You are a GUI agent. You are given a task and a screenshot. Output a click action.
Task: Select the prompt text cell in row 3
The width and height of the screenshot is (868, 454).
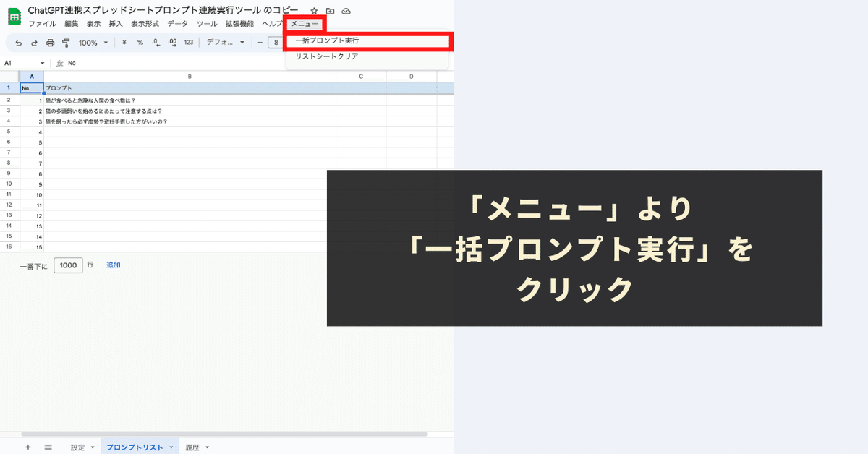pyautogui.click(x=190, y=111)
